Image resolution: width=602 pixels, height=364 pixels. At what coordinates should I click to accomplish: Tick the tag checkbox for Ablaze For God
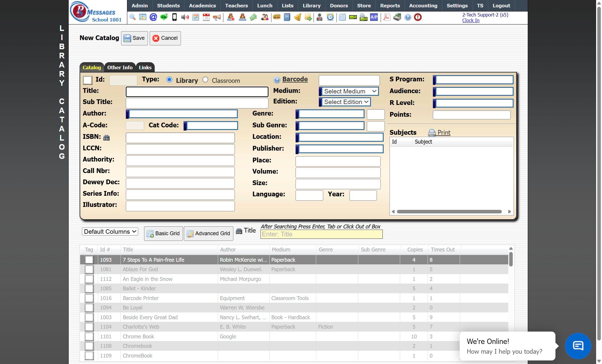[x=89, y=269]
